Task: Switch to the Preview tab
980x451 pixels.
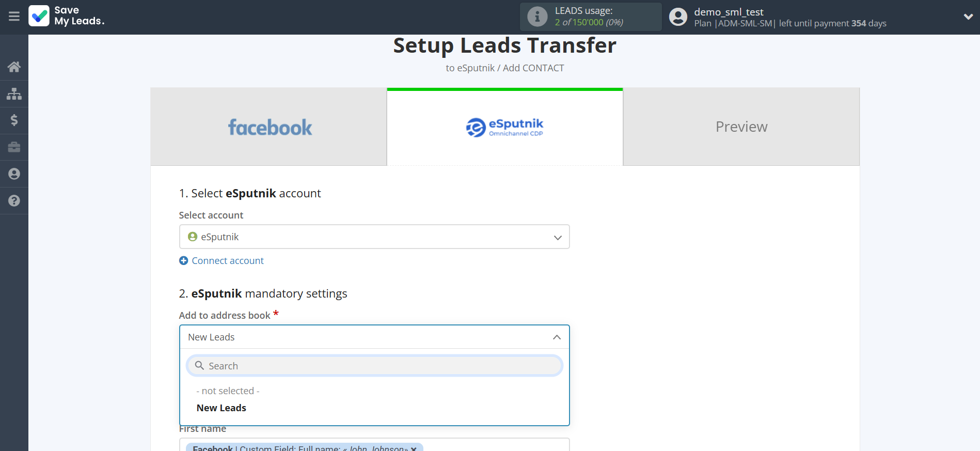Action: [741, 127]
